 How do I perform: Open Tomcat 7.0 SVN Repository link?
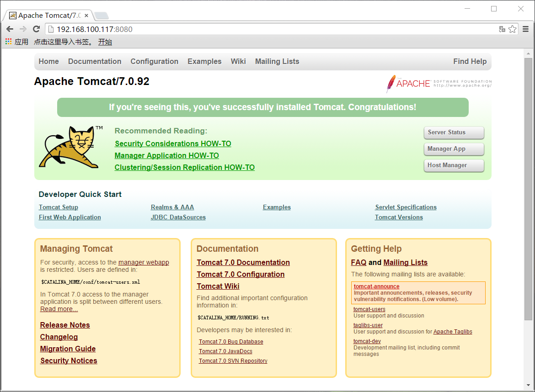233,360
